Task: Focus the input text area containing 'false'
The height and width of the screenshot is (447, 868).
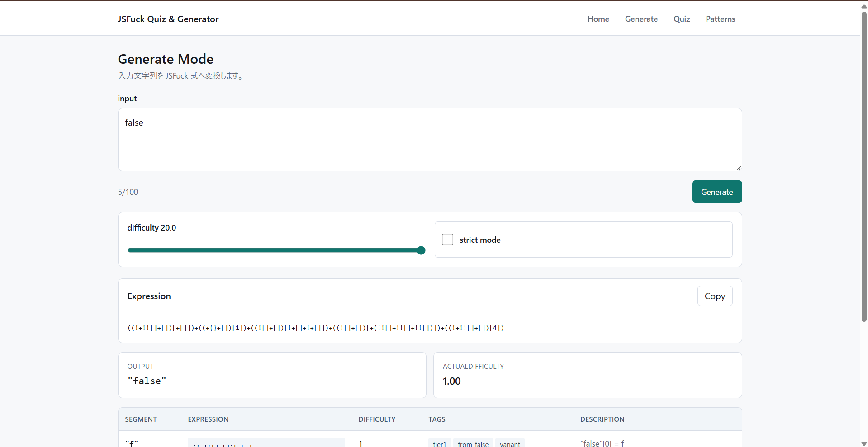Action: pyautogui.click(x=430, y=140)
